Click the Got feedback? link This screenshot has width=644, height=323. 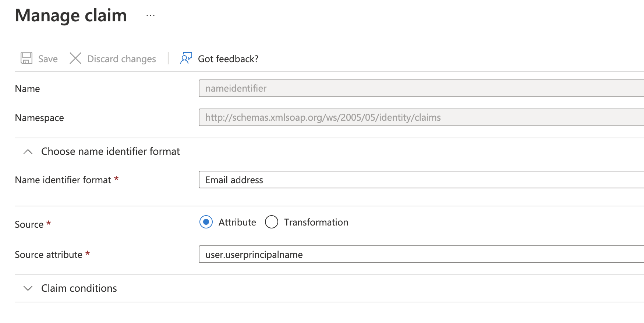[228, 59]
